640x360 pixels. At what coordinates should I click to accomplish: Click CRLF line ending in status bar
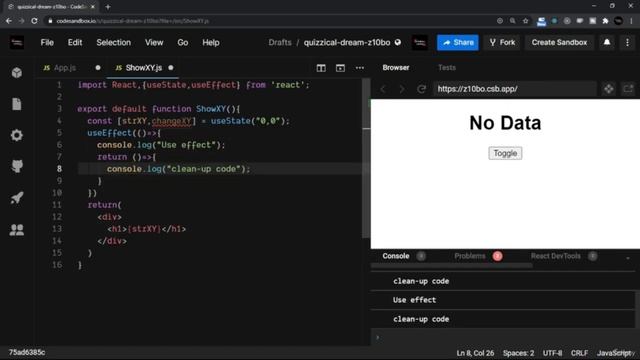[579, 353]
